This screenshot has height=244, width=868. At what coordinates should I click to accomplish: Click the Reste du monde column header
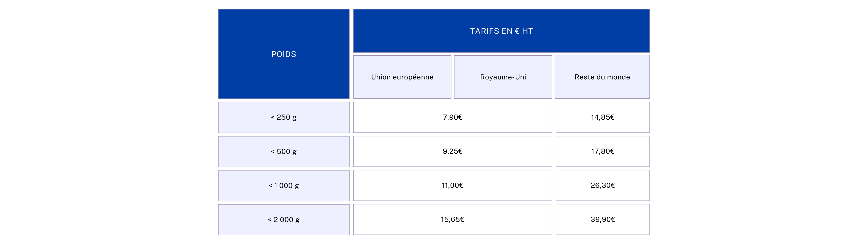pos(602,77)
